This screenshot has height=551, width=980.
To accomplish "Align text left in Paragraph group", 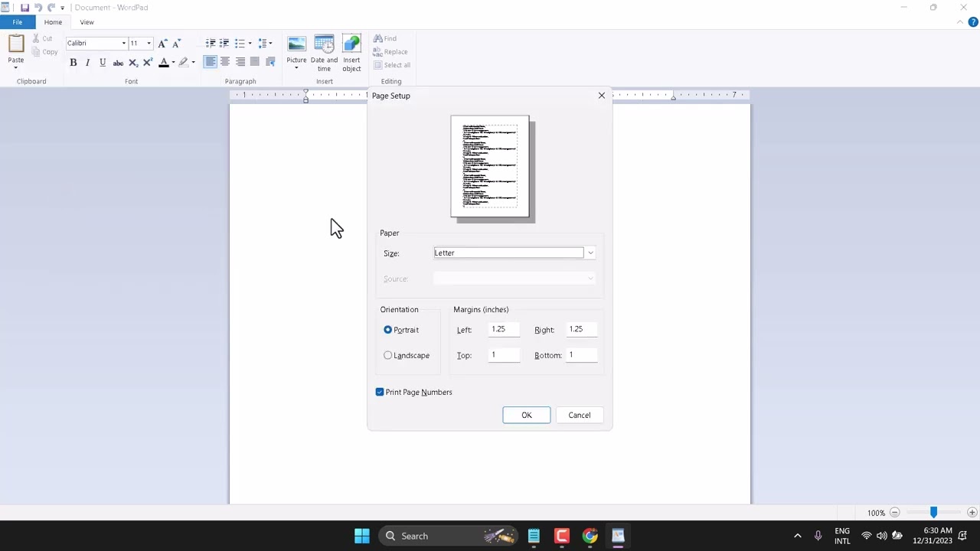I will (x=211, y=62).
